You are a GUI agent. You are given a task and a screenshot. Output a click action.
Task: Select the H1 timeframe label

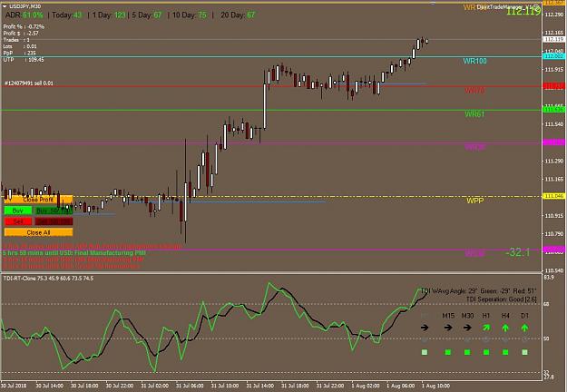486,316
